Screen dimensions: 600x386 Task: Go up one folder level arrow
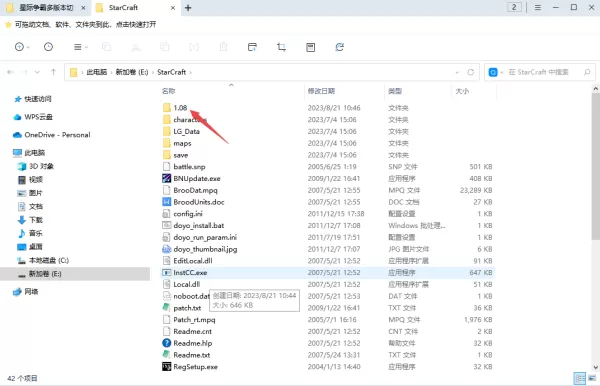(54, 72)
